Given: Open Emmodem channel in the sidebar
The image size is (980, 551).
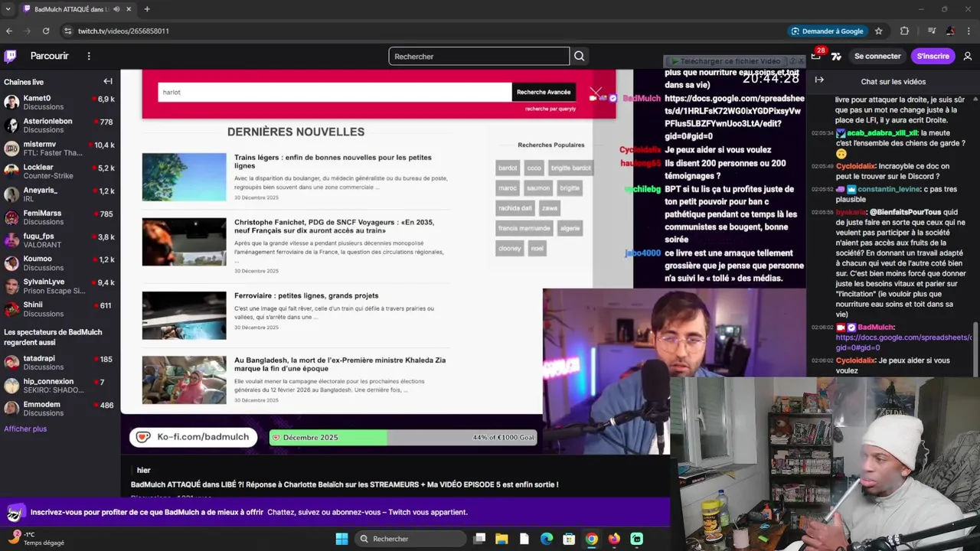Looking at the screenshot, I should (x=60, y=409).
